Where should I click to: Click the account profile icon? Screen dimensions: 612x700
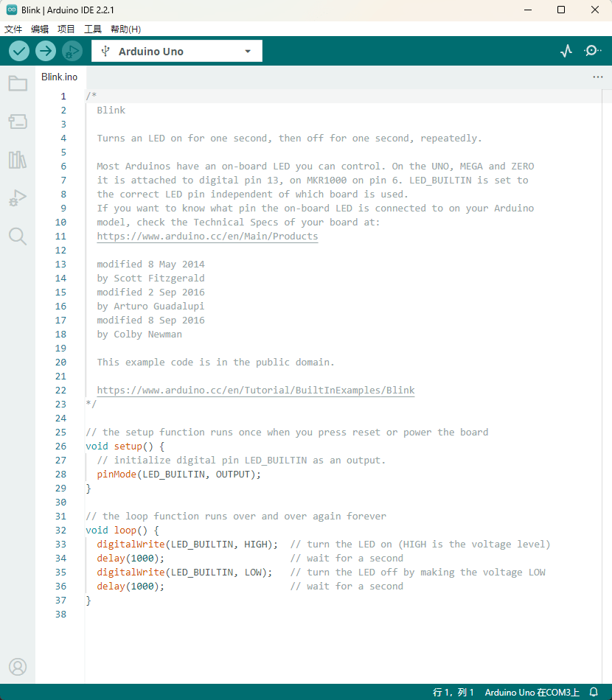click(18, 667)
